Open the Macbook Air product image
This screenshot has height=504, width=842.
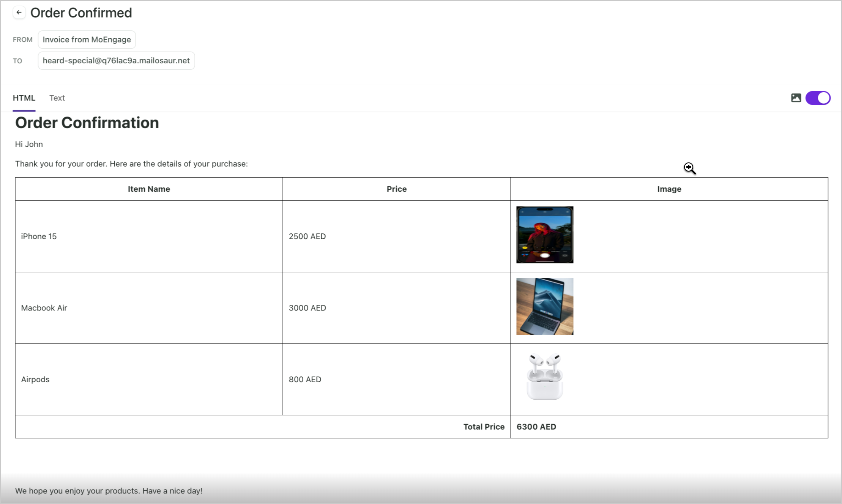click(x=544, y=306)
